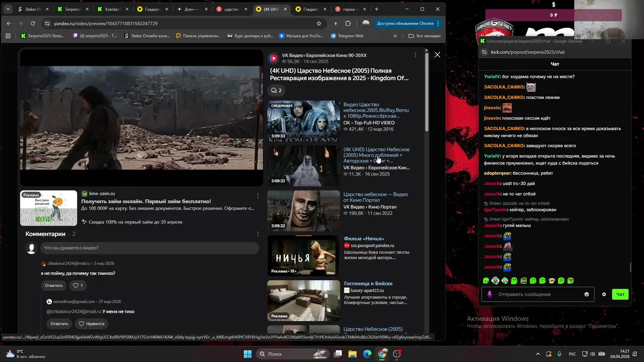Open the Serpens2025 Stream bookmark

point(43,36)
